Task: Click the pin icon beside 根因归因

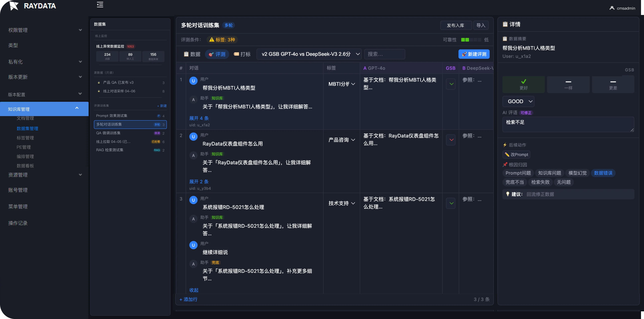Action: click(x=505, y=165)
